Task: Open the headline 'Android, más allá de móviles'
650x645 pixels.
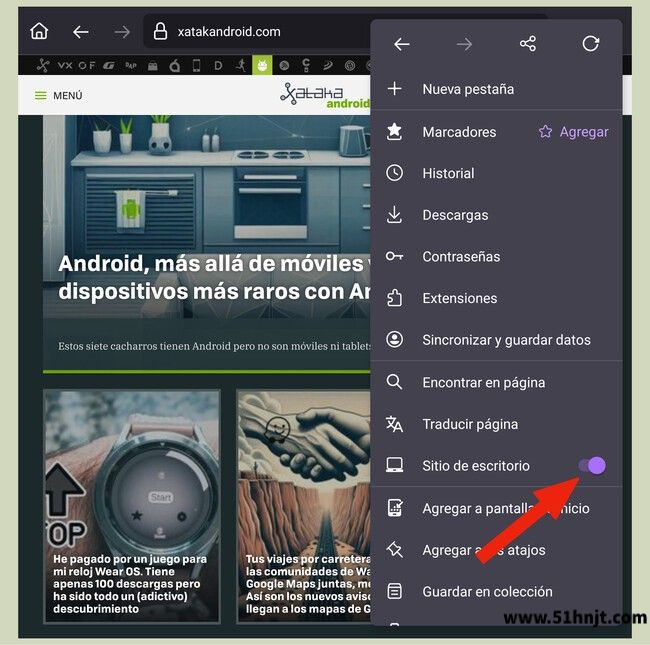Action: click(214, 277)
